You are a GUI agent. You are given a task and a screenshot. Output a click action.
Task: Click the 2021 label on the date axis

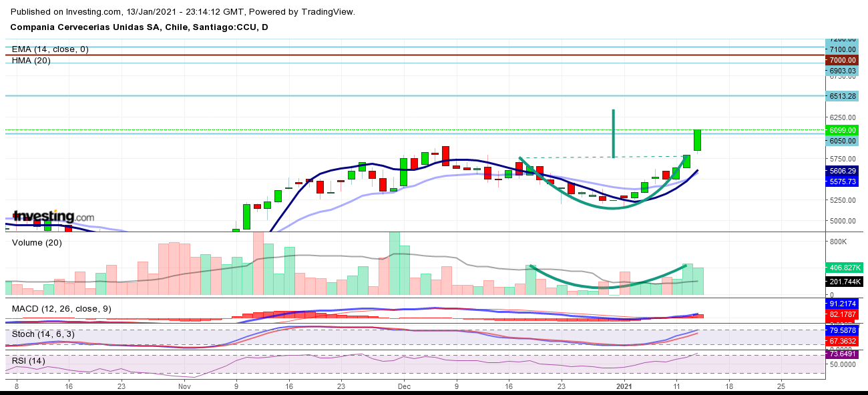[624, 386]
